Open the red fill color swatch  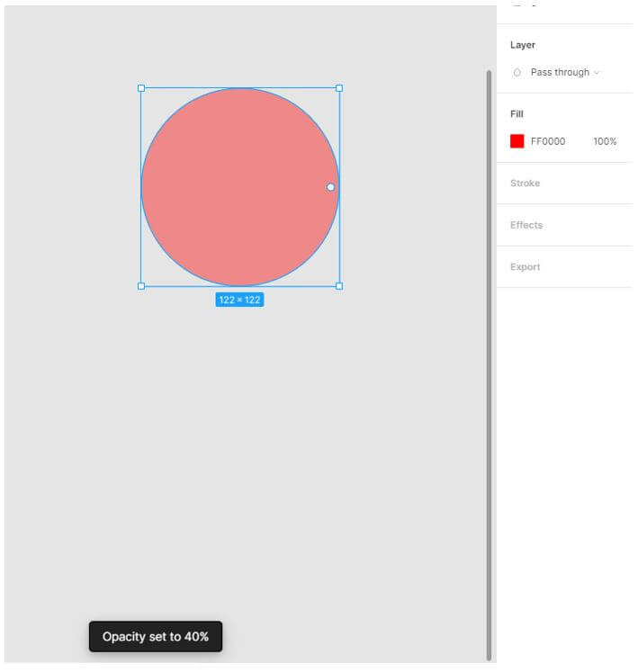point(517,141)
